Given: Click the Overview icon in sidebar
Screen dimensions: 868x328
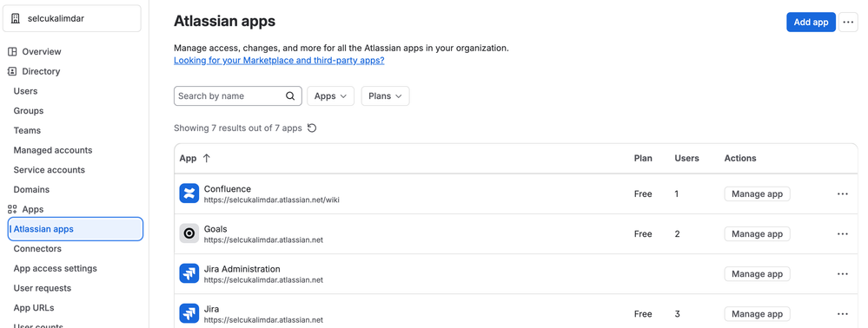Looking at the screenshot, I should click(11, 51).
